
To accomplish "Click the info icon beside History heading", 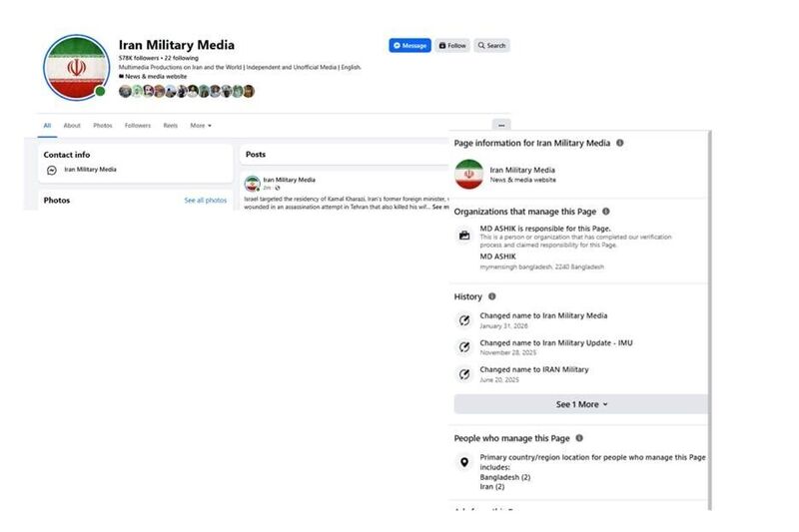I will (491, 296).
